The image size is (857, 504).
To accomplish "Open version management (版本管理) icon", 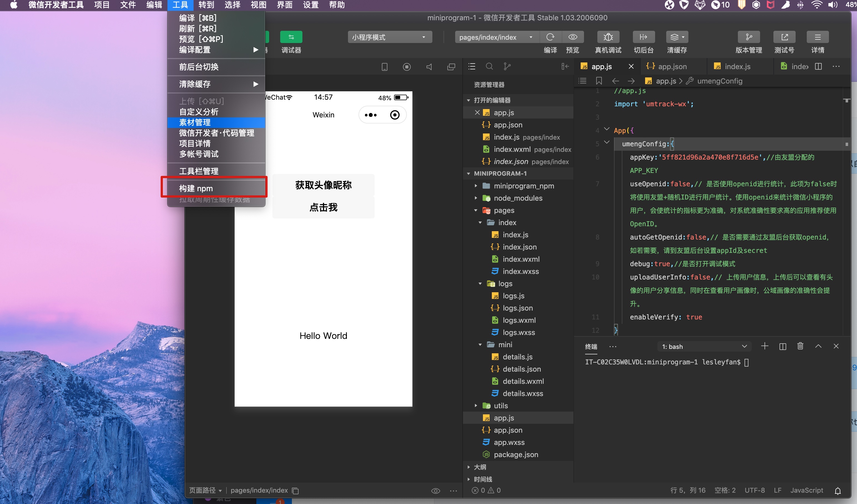I will 748,37.
